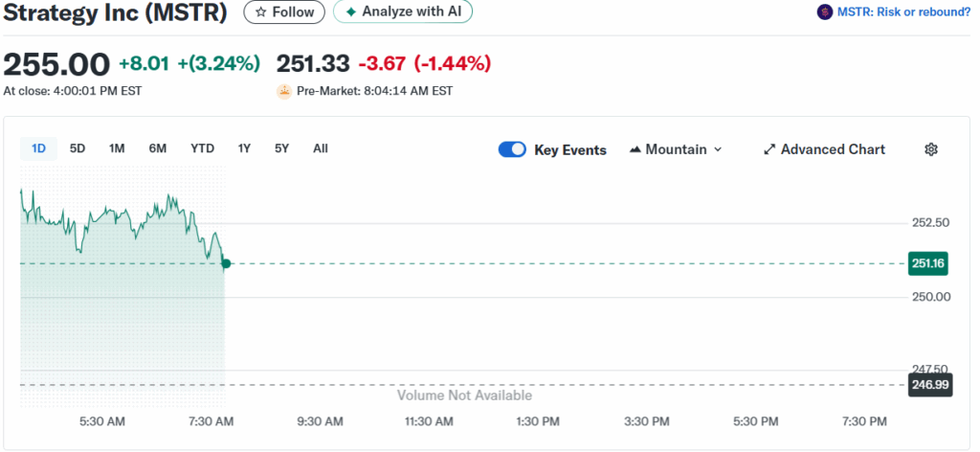Screen dimensions: 980x452
Task: Select the 5Y chart range
Action: 281,148
